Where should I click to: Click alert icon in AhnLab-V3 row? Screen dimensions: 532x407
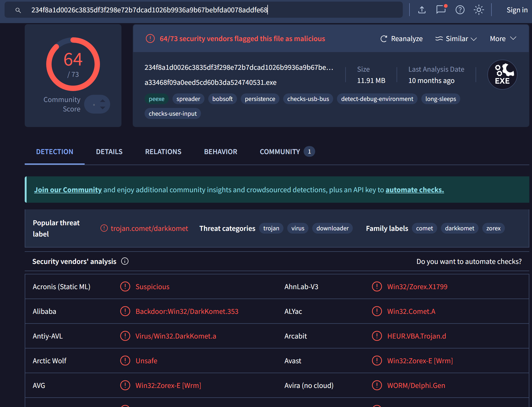pyautogui.click(x=377, y=286)
